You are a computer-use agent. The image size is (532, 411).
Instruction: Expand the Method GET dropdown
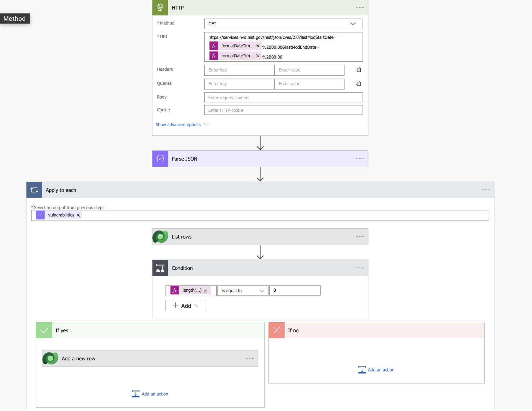(353, 24)
